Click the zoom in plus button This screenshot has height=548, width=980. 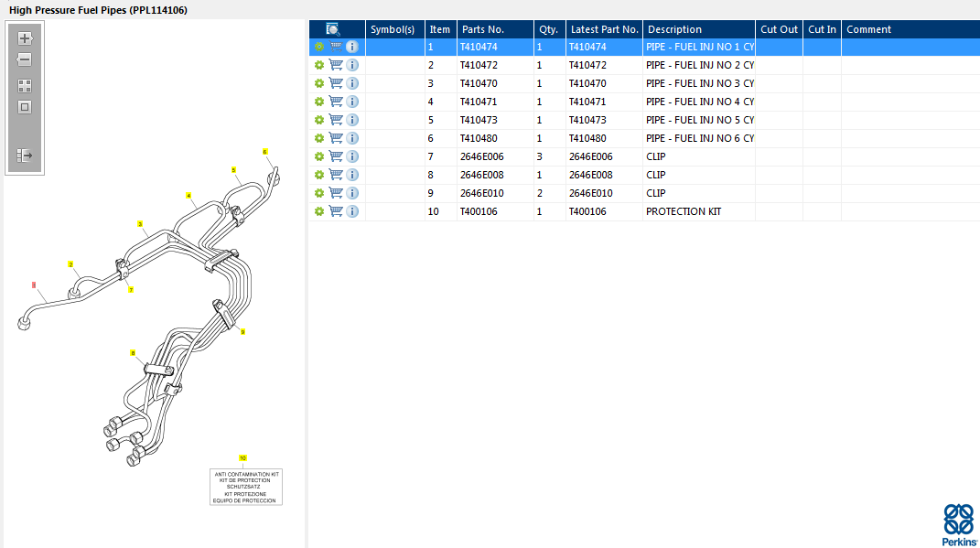click(25, 38)
